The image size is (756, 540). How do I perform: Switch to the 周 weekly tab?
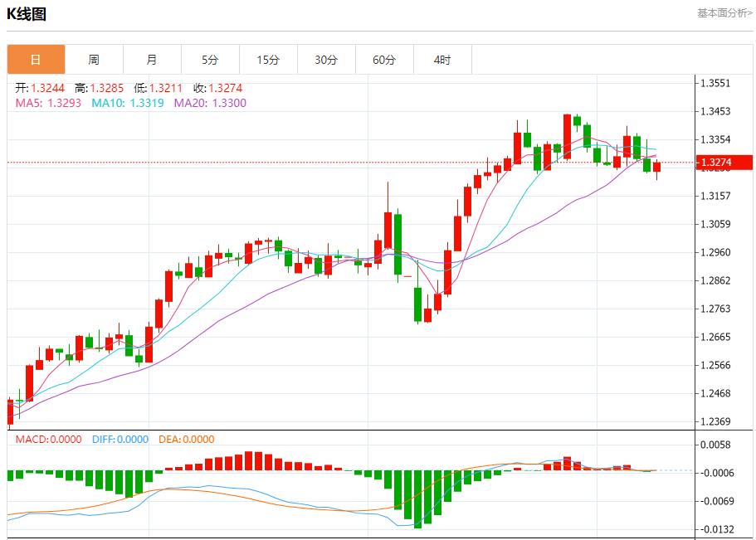pos(94,60)
